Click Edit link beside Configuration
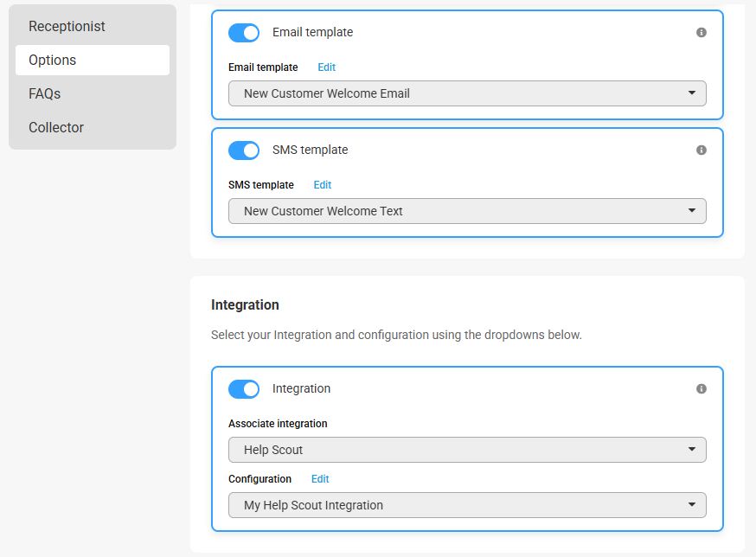Image resolution: width=756 pixels, height=557 pixels. (320, 479)
